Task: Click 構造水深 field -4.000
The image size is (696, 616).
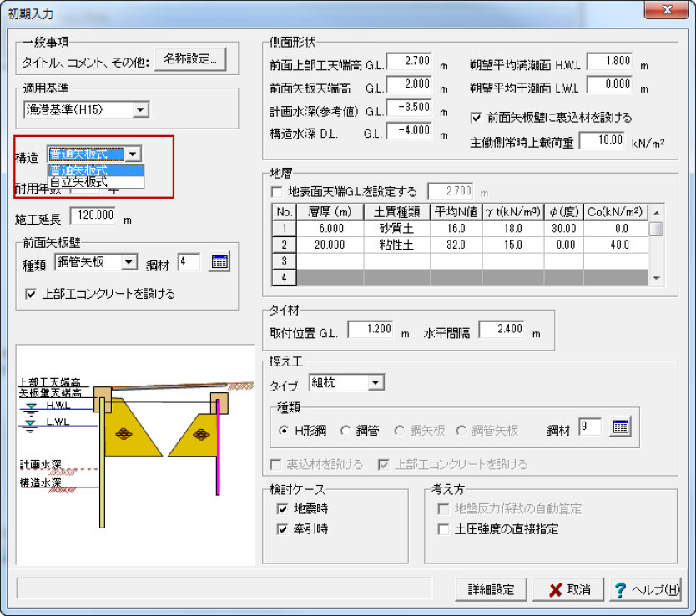Action: point(409,130)
